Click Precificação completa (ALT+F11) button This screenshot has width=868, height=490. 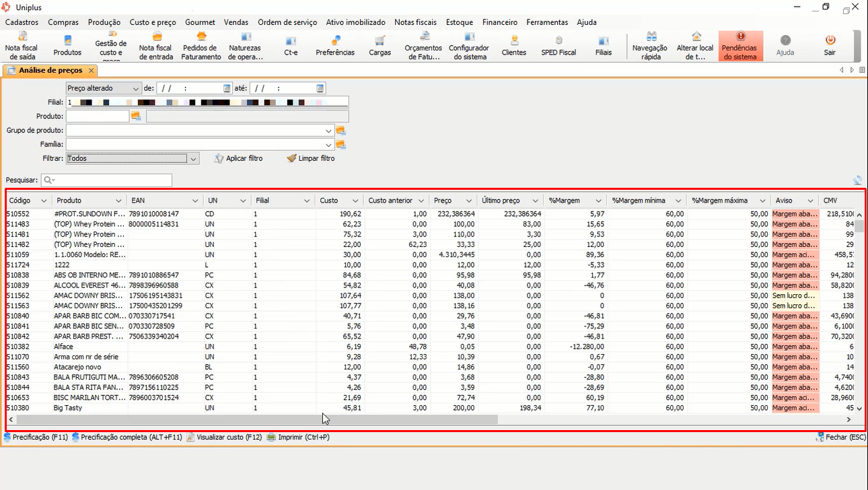[x=127, y=437]
